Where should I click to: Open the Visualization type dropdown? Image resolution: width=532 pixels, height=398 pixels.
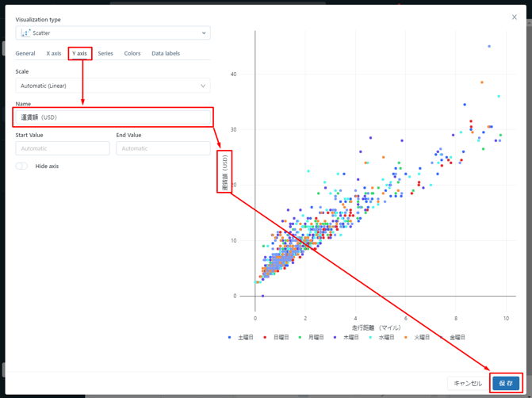[113, 33]
